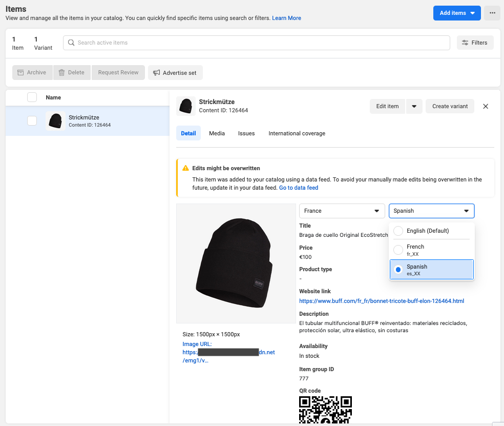Click the Delete button
504x426 pixels.
[72, 72]
